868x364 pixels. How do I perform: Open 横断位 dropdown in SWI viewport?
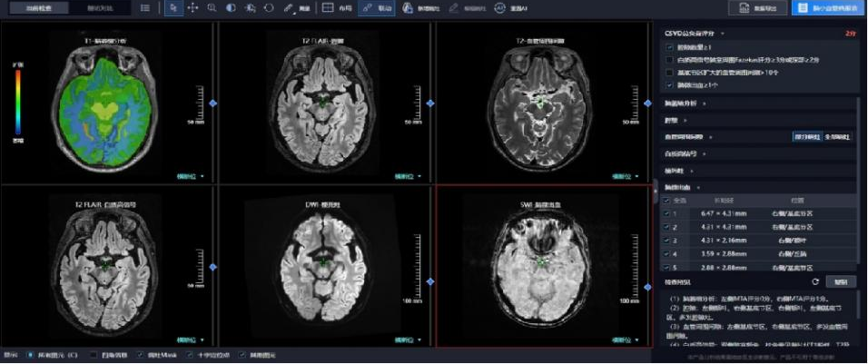click(x=620, y=342)
